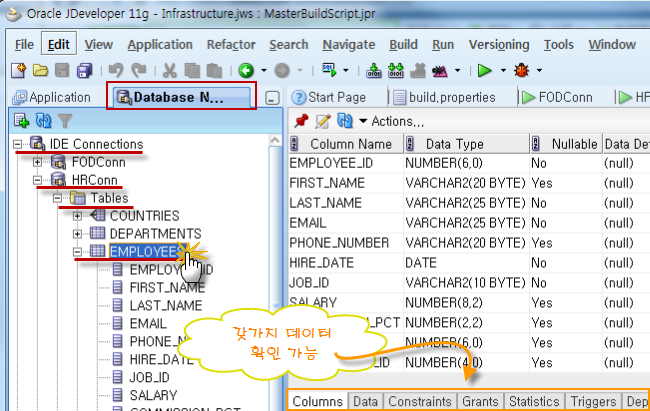The width and height of the screenshot is (650, 411).
Task: Collapse the EMPLOYEES table node
Action: pyautogui.click(x=77, y=252)
